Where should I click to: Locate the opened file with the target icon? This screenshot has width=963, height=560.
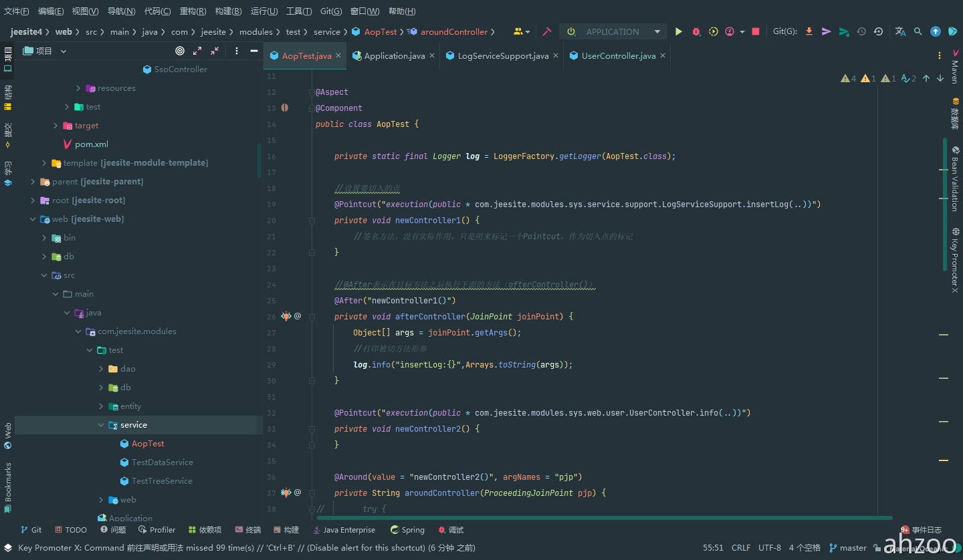click(x=180, y=51)
